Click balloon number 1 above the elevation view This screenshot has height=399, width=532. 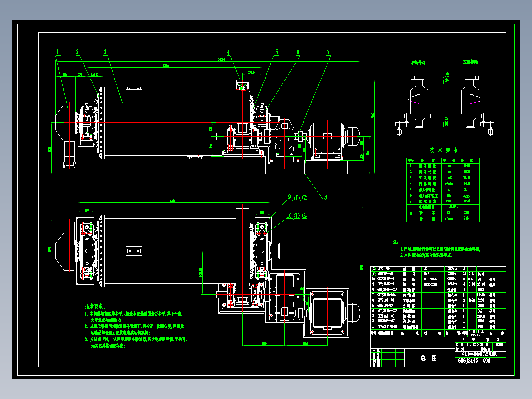pyautogui.click(x=57, y=52)
